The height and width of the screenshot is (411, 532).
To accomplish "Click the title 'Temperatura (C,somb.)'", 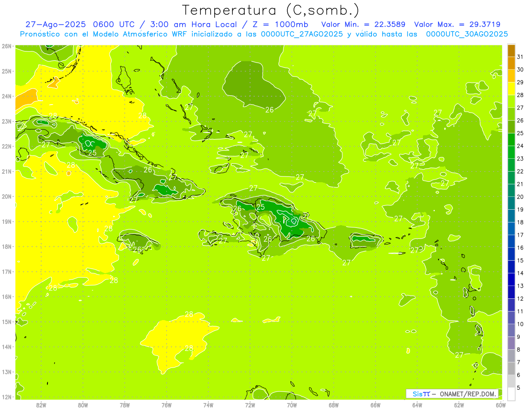I will click(271, 10).
